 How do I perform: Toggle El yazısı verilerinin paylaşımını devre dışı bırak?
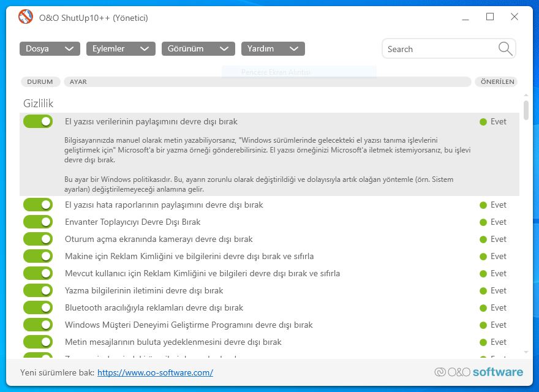pos(38,121)
